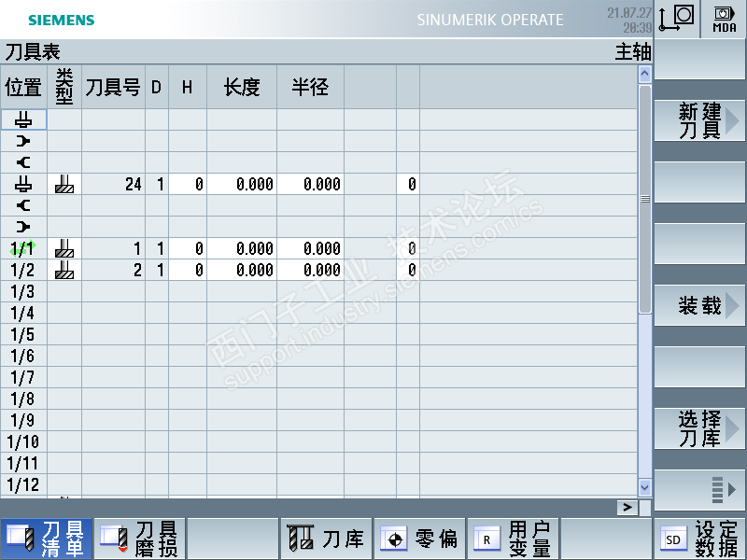The image size is (747, 560).
Task: Expand horizontal softkey bar with > arrow
Action: point(627,508)
